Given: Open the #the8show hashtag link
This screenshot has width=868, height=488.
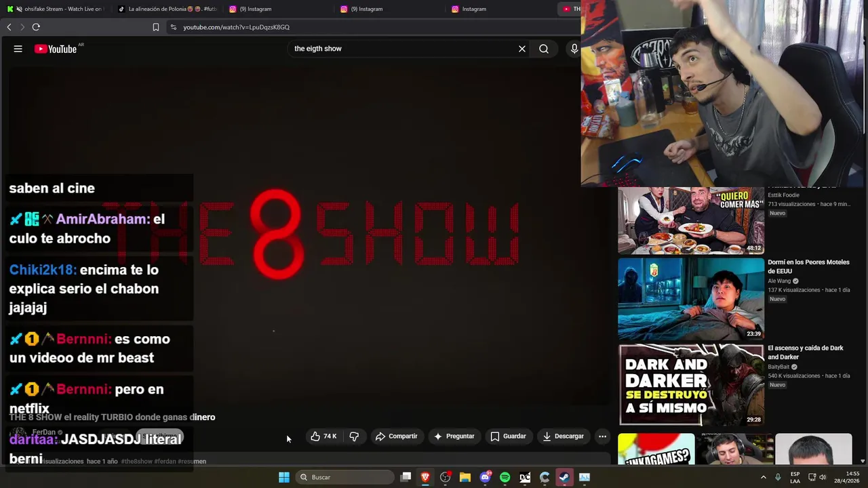Looking at the screenshot, I should click(x=137, y=462).
